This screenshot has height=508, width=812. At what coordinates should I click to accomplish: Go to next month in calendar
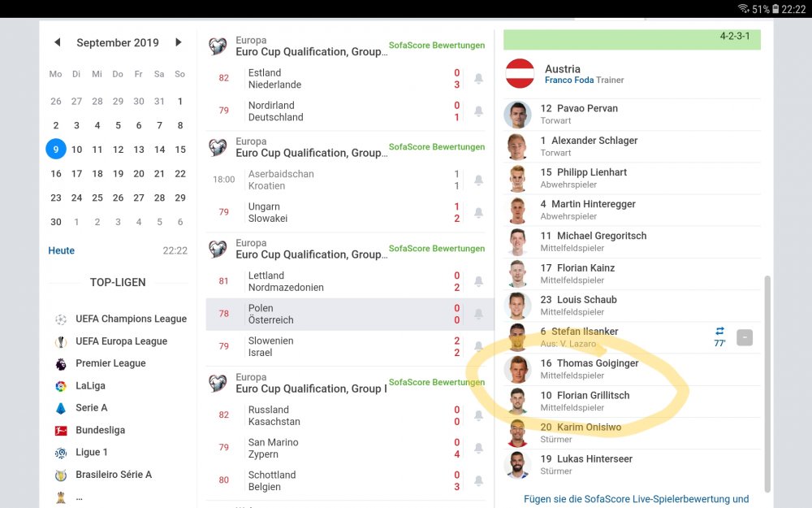tap(178, 42)
